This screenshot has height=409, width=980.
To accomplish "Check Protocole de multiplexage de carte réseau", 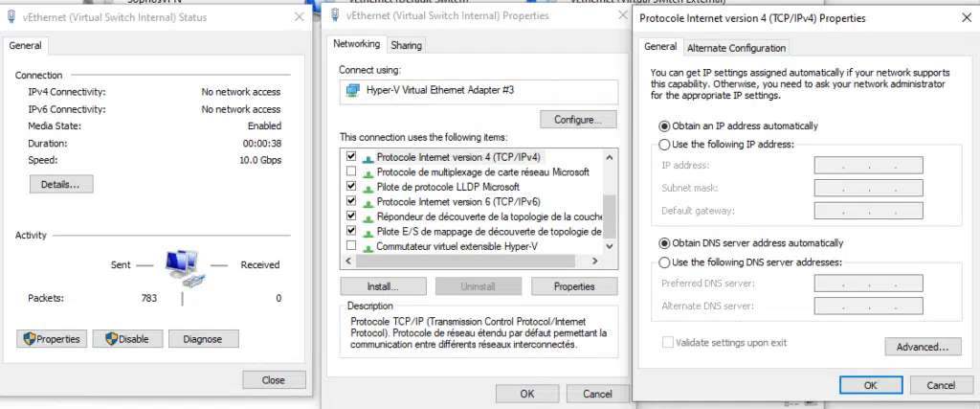I will (x=351, y=170).
